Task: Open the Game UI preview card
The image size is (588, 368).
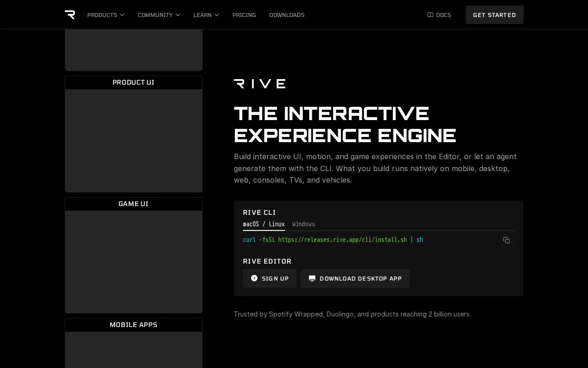Action: pyautogui.click(x=134, y=255)
